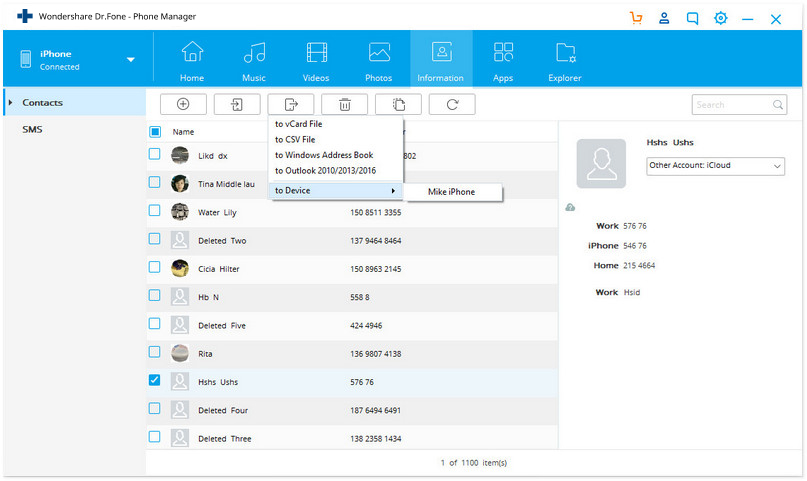Choose to vCard File
807x481 pixels.
299,124
